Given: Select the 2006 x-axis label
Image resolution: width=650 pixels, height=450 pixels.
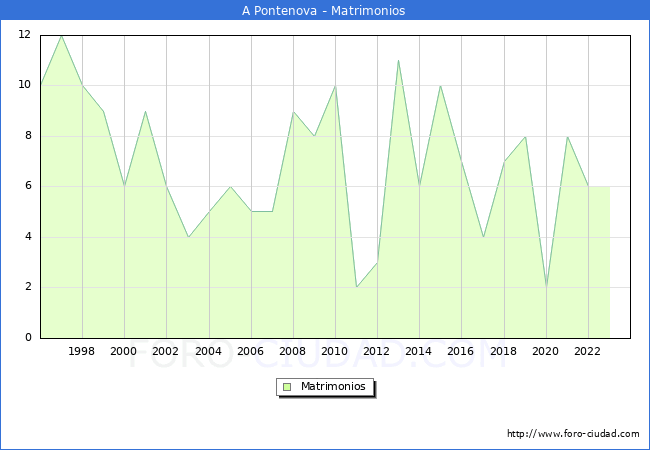Looking at the screenshot, I should (250, 352).
